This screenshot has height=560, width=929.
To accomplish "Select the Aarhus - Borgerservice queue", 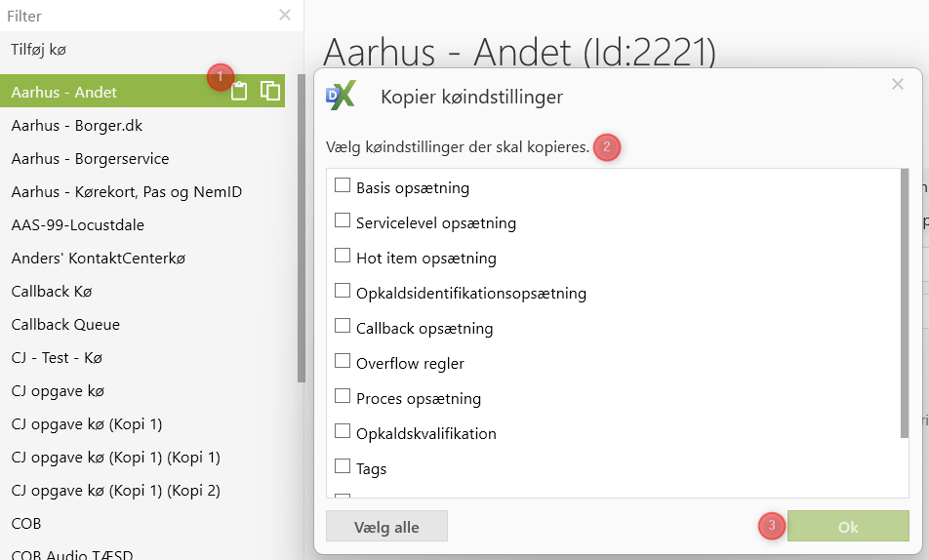I will point(90,159).
